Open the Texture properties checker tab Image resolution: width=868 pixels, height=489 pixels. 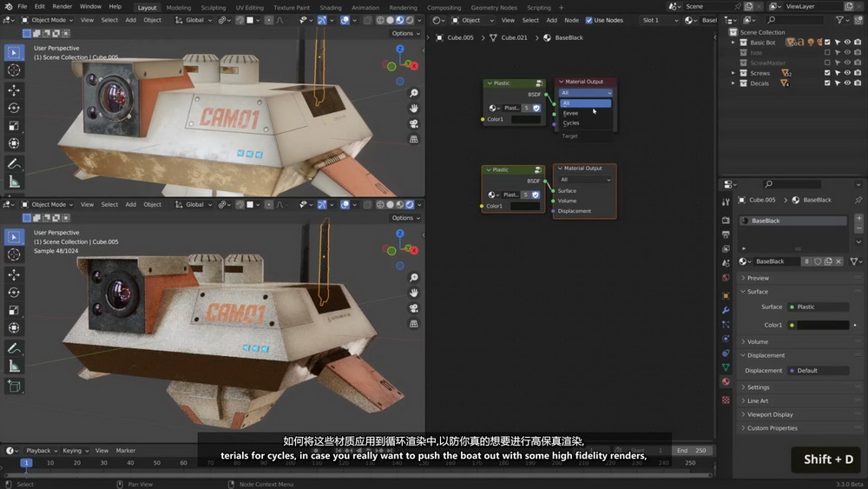click(x=726, y=400)
